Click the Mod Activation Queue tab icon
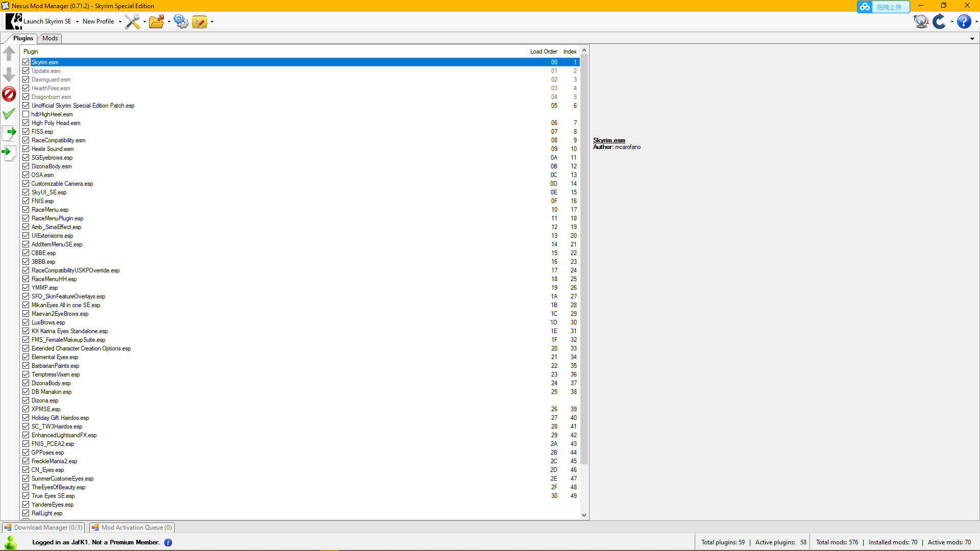This screenshot has width=980, height=551. 95,528
